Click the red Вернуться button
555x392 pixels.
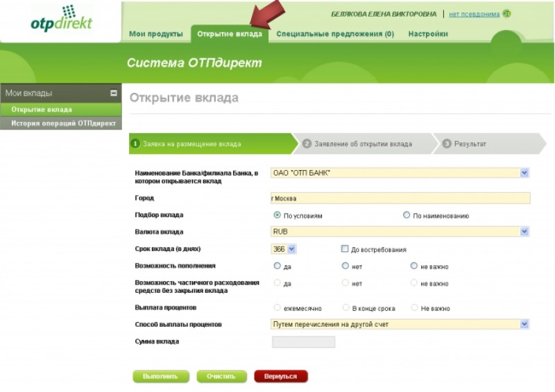(281, 377)
